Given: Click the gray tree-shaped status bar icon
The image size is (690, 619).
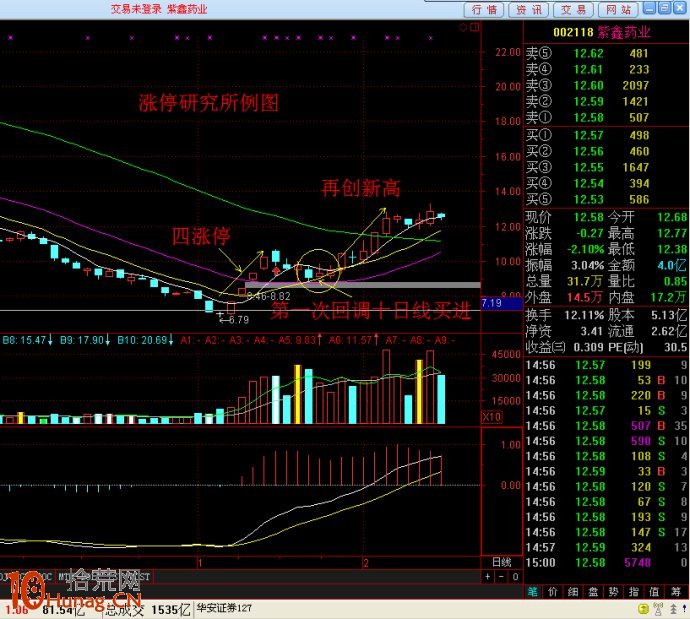Looking at the screenshot, I should pos(673,609).
